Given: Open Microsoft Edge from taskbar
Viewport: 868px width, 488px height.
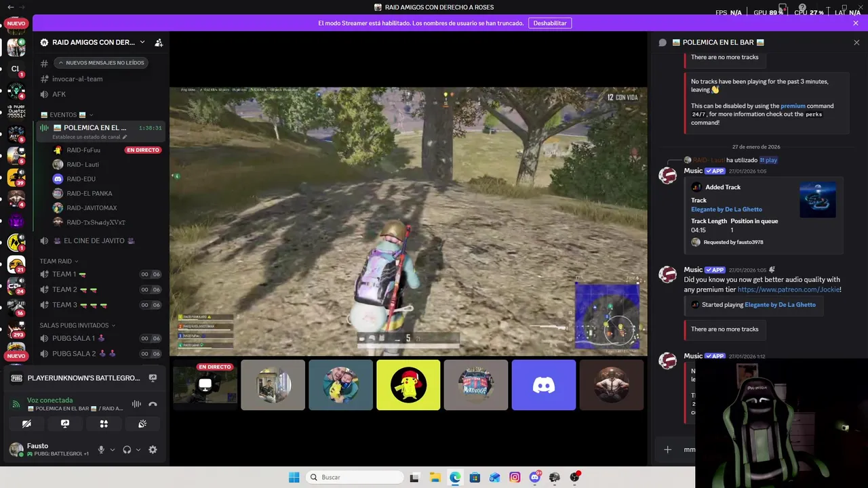Looking at the screenshot, I should [x=455, y=477].
